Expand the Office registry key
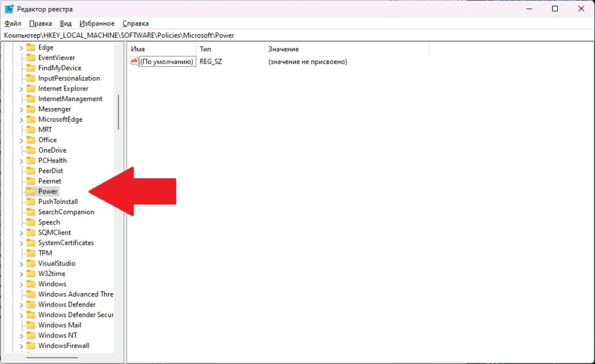The width and height of the screenshot is (595, 364). 21,140
